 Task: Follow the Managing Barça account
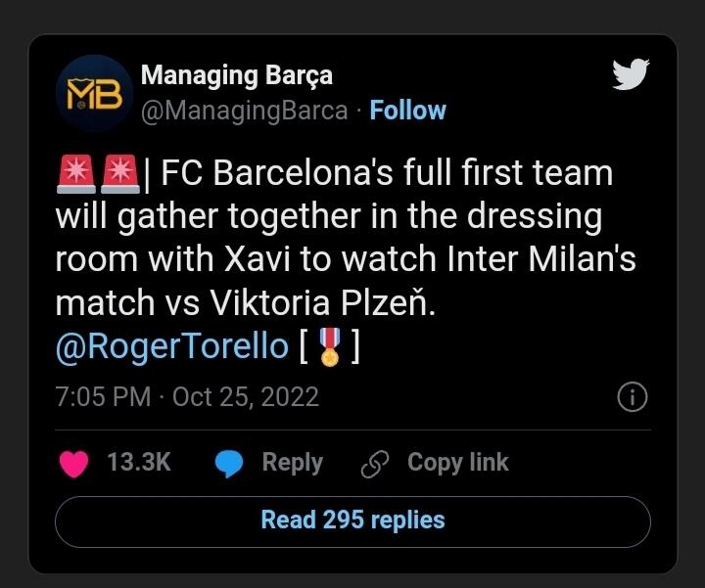click(x=407, y=110)
